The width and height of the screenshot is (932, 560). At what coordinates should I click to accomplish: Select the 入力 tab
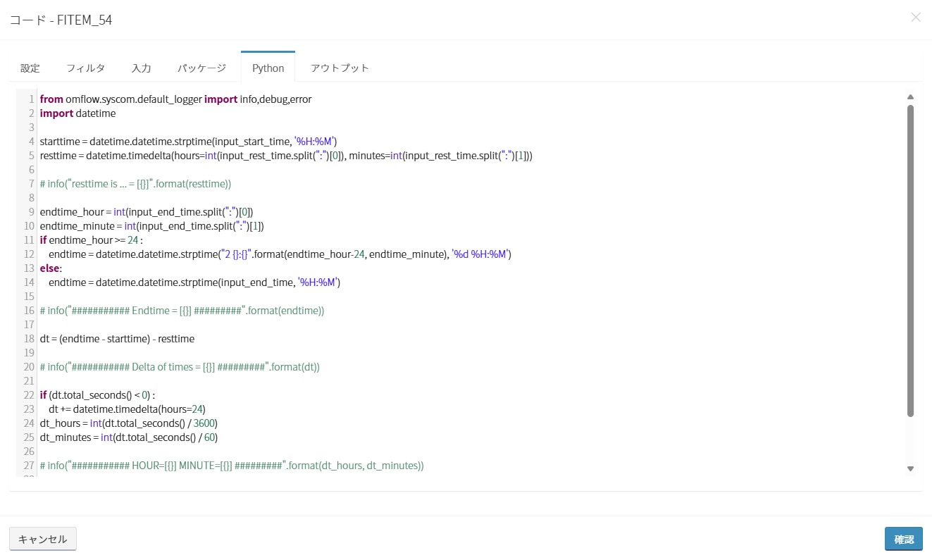click(141, 68)
